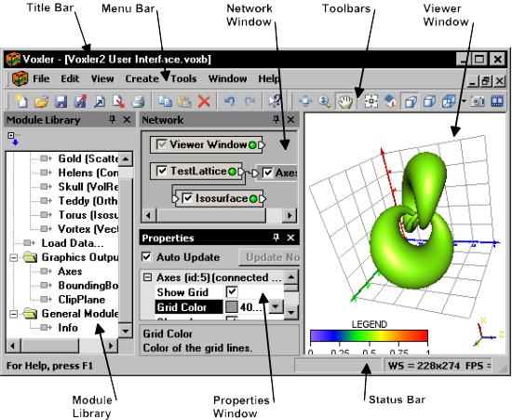Toggle the Auto Update checkbox
This screenshot has width=512, height=420.
pos(146,257)
